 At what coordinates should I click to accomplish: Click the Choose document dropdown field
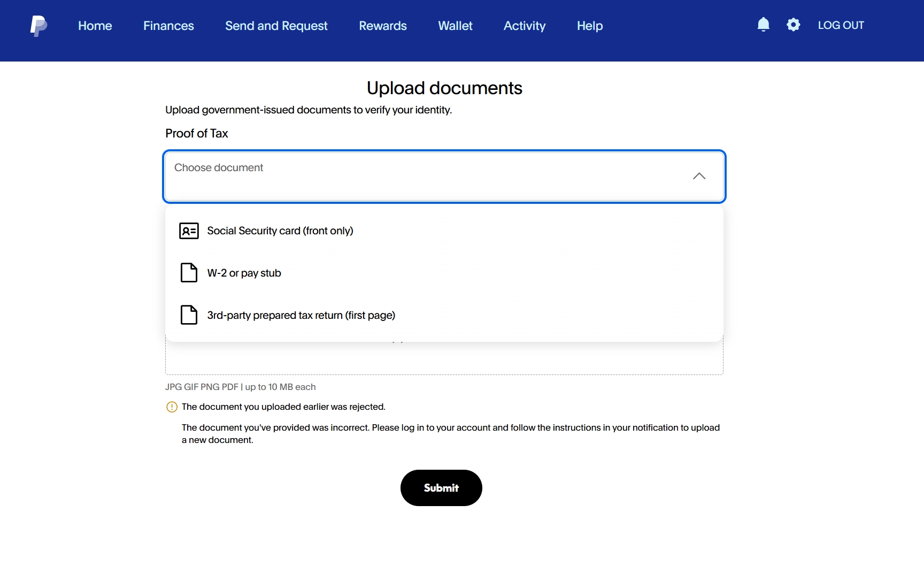[x=428, y=176]
